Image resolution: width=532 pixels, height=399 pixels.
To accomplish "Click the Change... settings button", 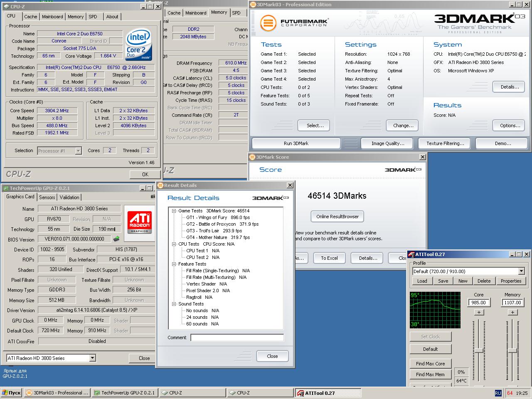I will click(x=403, y=126).
